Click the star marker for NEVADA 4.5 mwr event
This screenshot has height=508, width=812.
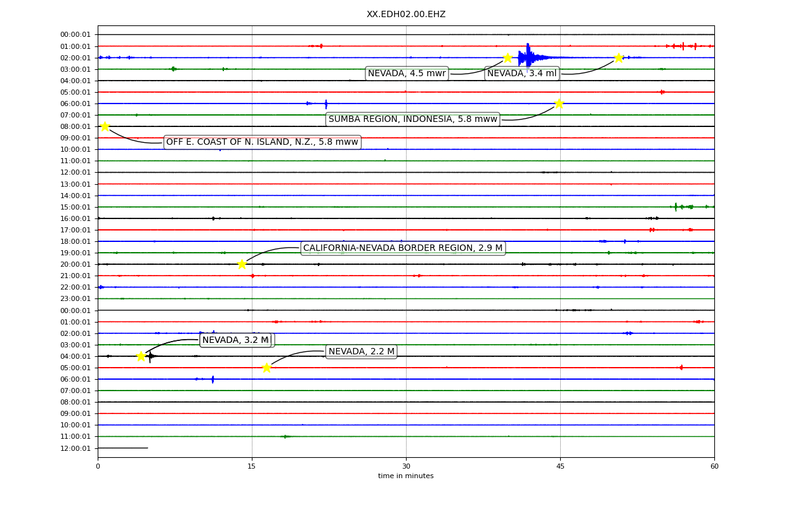(x=507, y=58)
